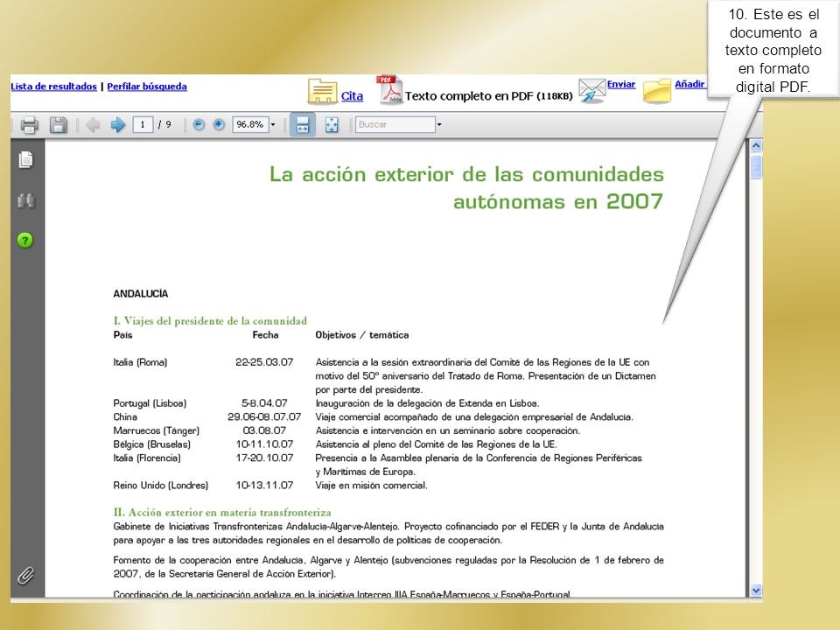Click the 96.8% zoom value field
This screenshot has height=630, width=840.
(250, 124)
